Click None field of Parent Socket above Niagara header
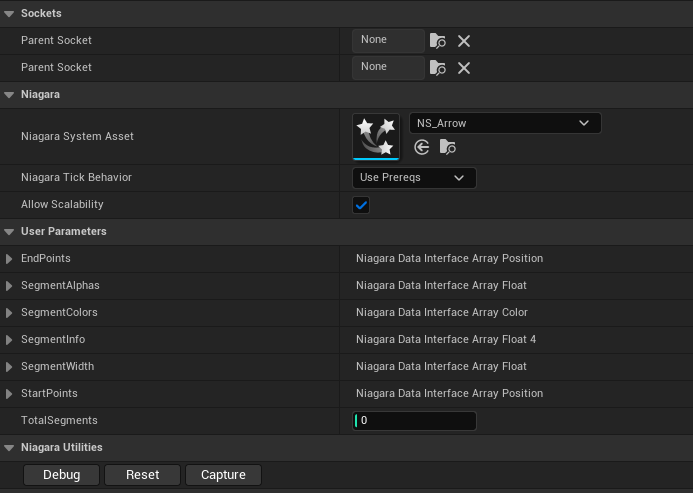 388,68
